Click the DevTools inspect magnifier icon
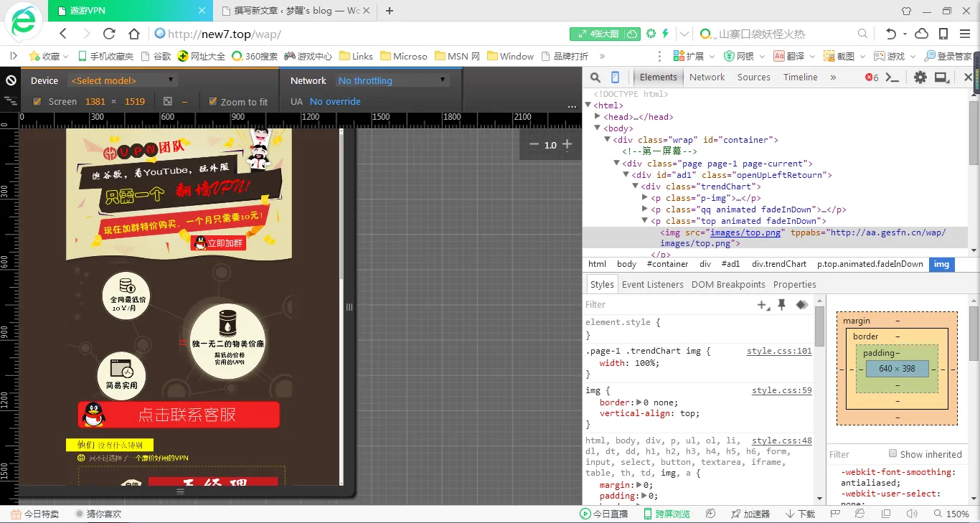Viewport: 980px width, 523px height. [595, 77]
